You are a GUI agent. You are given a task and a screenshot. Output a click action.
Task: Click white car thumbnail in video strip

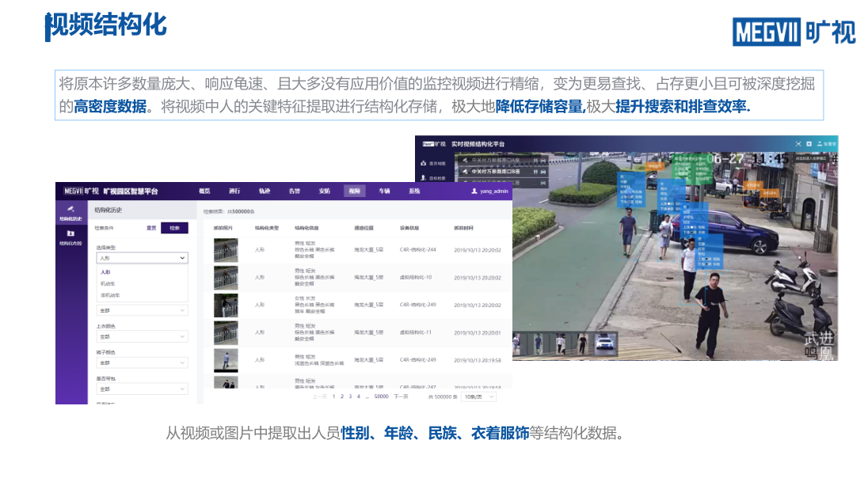tap(606, 343)
